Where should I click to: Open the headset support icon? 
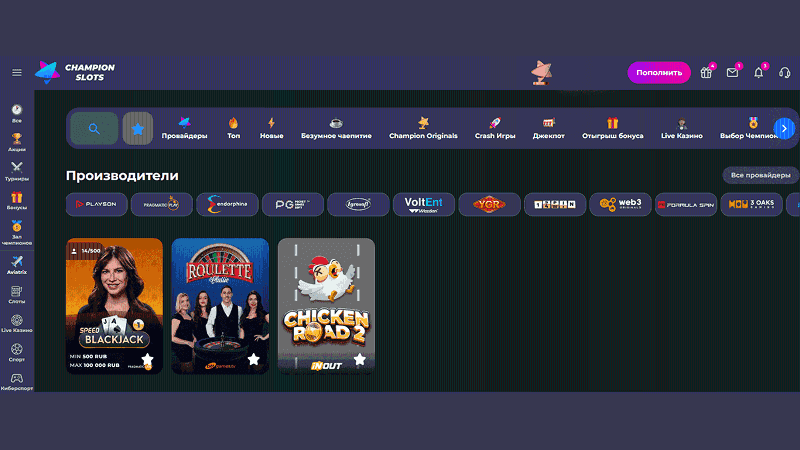click(785, 72)
